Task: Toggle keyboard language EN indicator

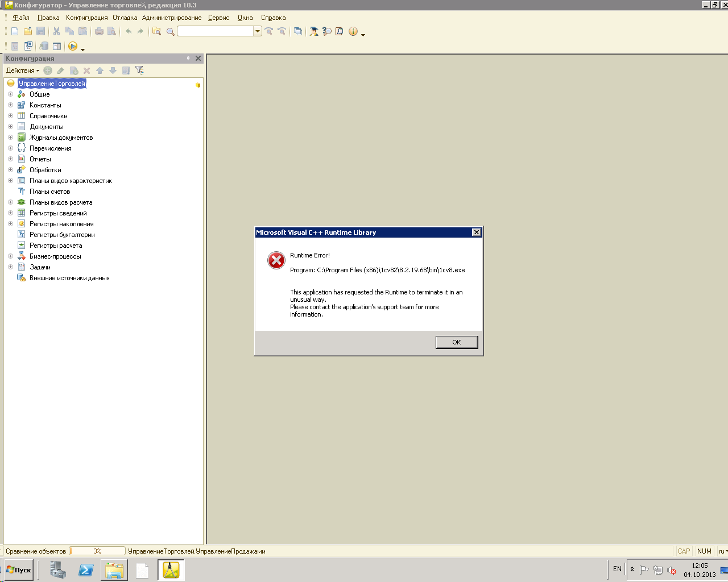Action: coord(617,569)
